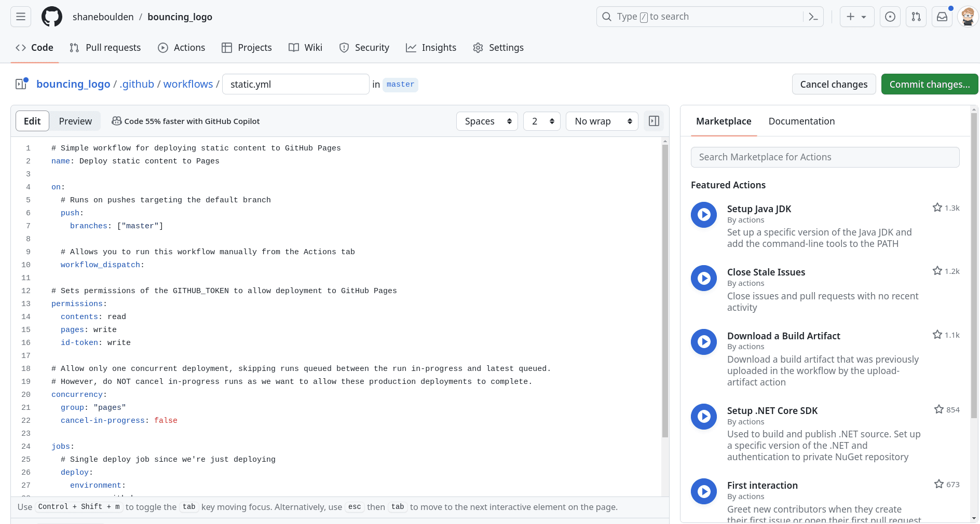Click the star on Close Stale Issues
Viewport: 980px width, 524px height.
pos(937,271)
